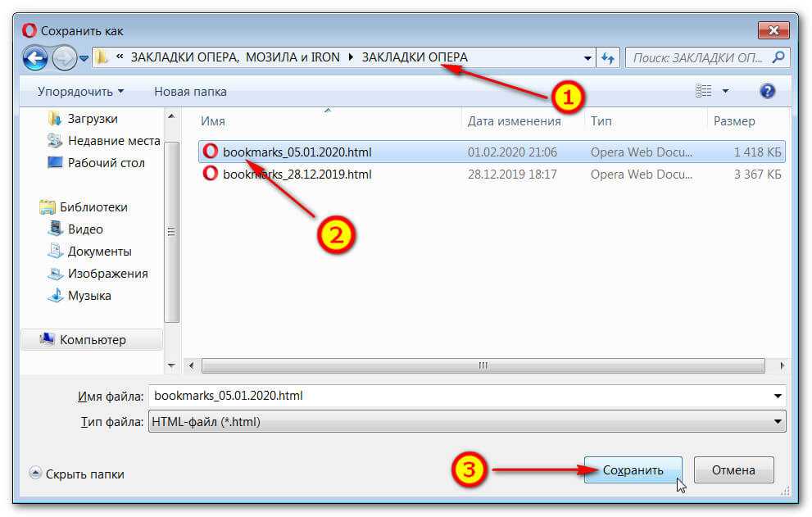Open the Имя файла dropdown arrow
The height and width of the screenshot is (517, 812).
(778, 396)
